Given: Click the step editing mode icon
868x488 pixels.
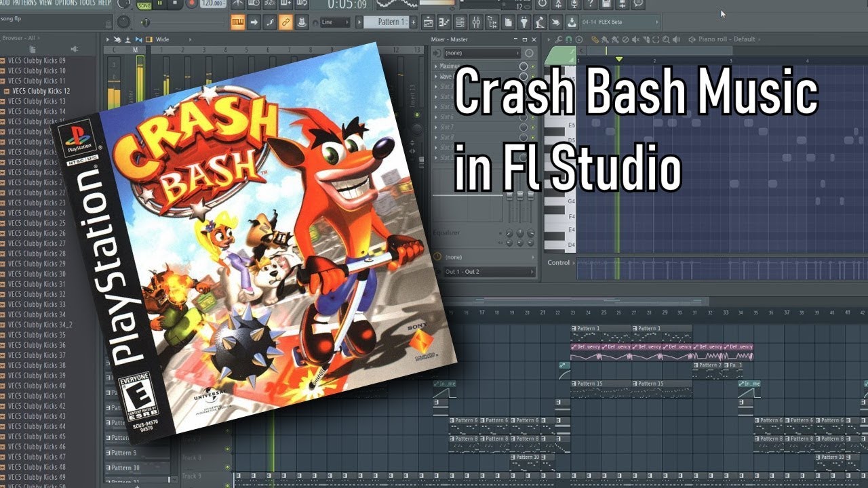Looking at the screenshot, I should coord(270,22).
